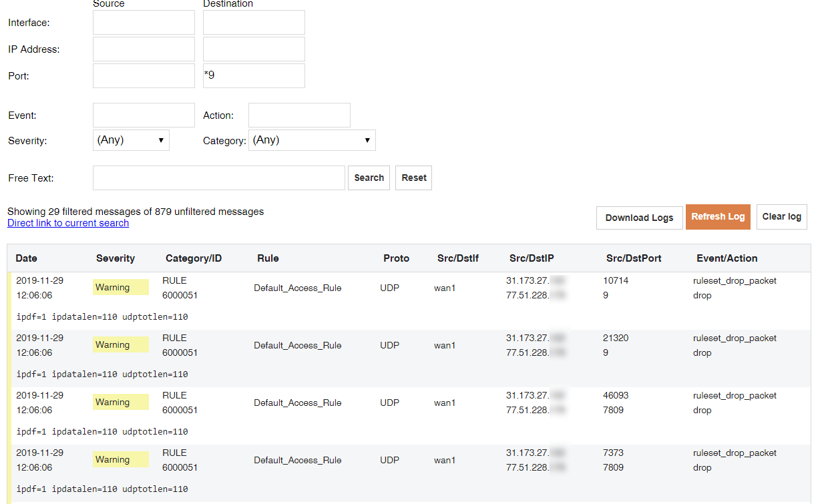Click the Severity column header

tap(116, 258)
